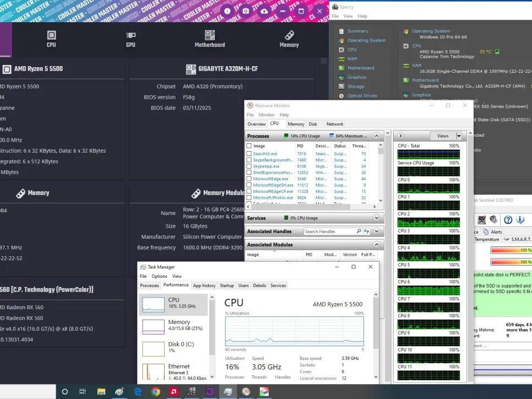532x399 pixels.
Task: Open the Alerts tab in Hard Disk Sentinel
Action: [x=493, y=232]
